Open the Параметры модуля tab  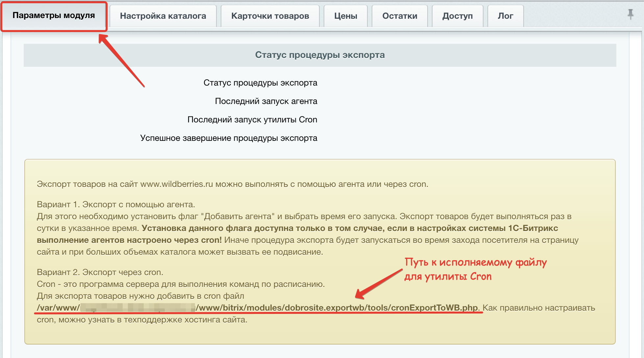[54, 15]
